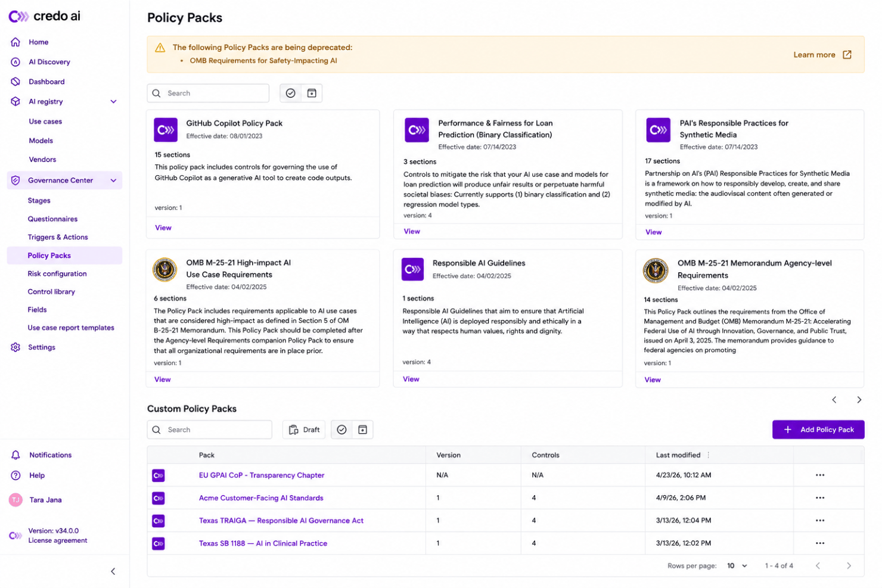Collapse the AI registry section chevron

coord(113,101)
